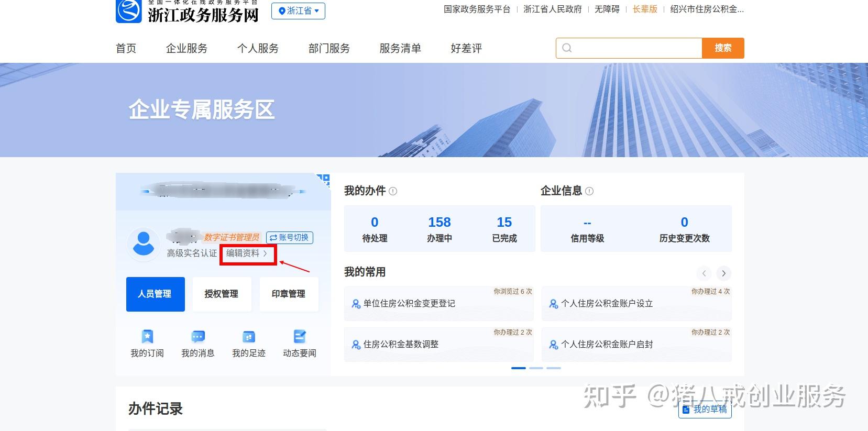Click info icon next to 我的办件

(x=393, y=191)
